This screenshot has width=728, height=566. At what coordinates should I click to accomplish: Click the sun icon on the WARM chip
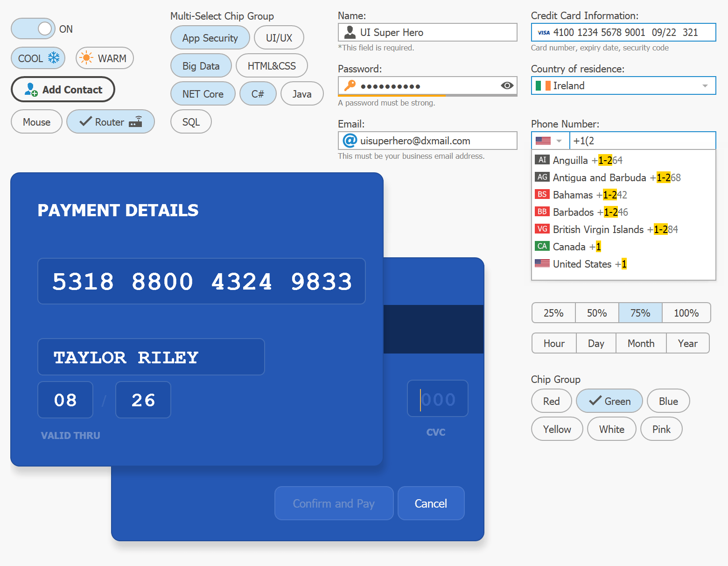tap(86, 58)
